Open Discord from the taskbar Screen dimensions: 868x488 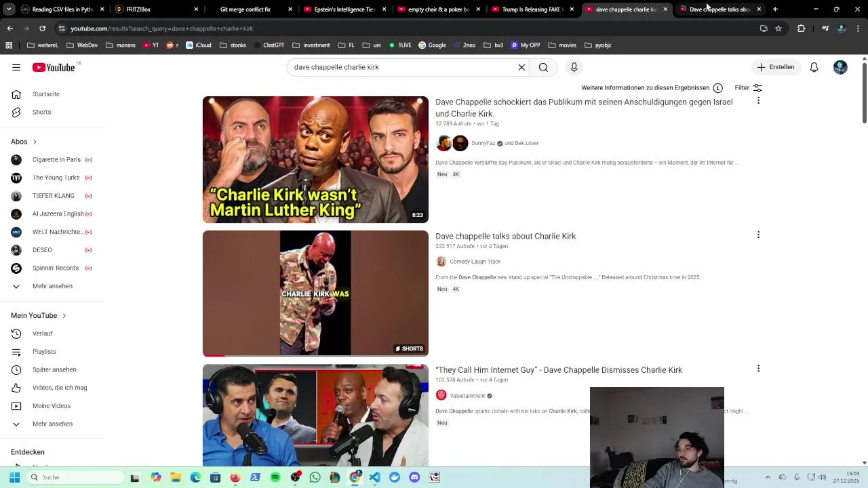point(414,477)
